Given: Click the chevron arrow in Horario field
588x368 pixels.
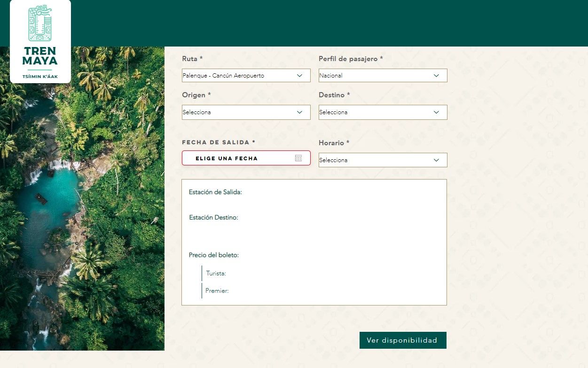Looking at the screenshot, I should [x=436, y=160].
